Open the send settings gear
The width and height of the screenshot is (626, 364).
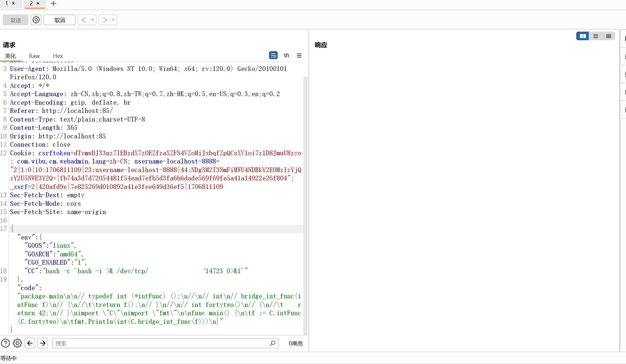click(x=36, y=20)
